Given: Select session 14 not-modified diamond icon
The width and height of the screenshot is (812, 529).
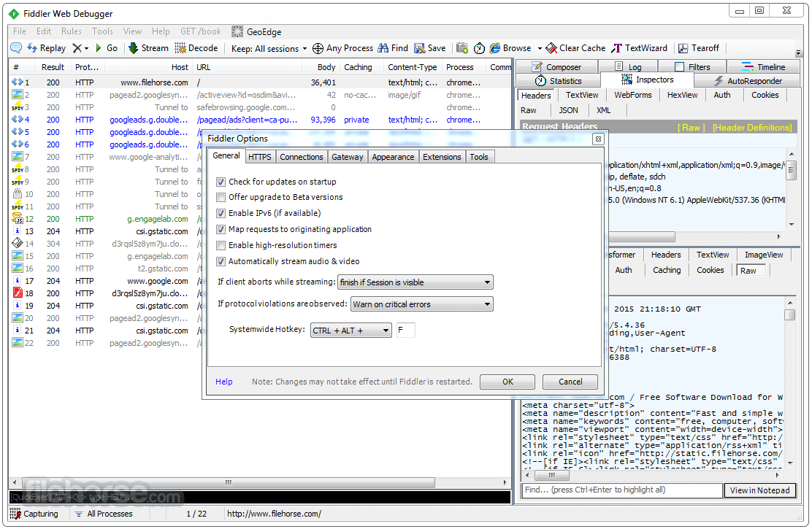Looking at the screenshot, I should (x=17, y=244).
